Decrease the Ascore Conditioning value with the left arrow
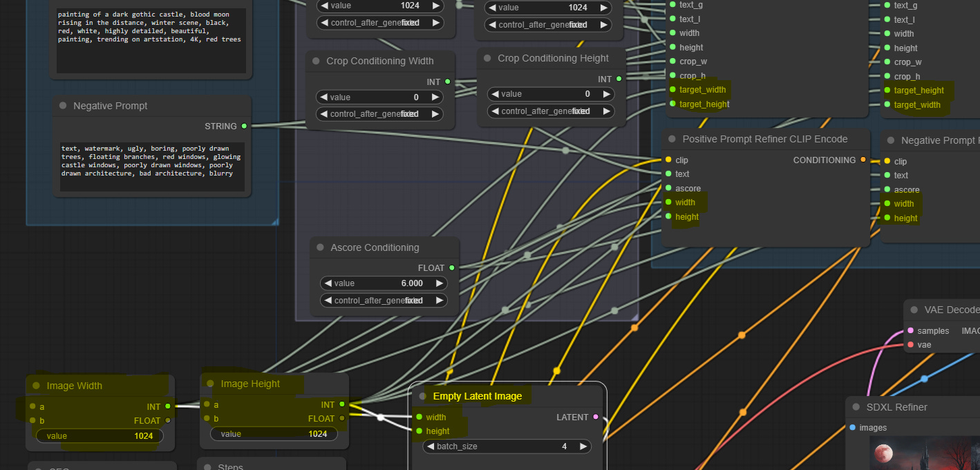 point(328,283)
